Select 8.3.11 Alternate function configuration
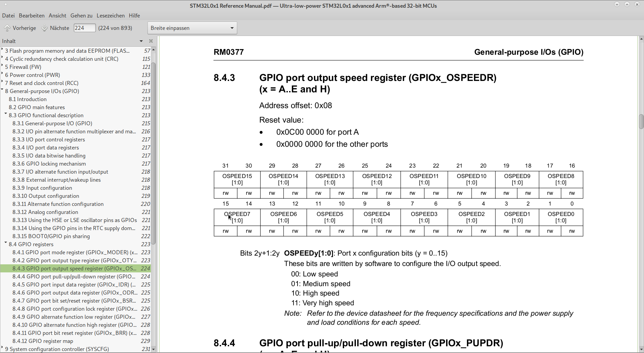Image resolution: width=644 pixels, height=353 pixels. click(x=75, y=204)
